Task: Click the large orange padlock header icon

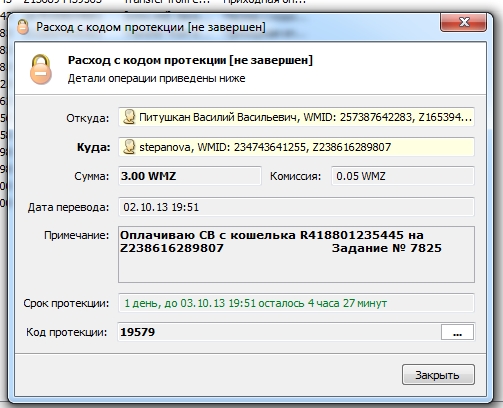Action: click(41, 69)
